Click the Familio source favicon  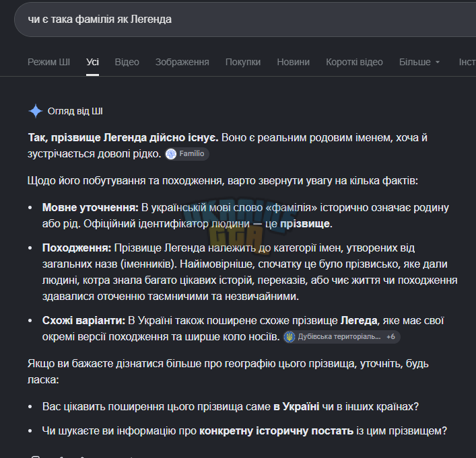coord(171,154)
